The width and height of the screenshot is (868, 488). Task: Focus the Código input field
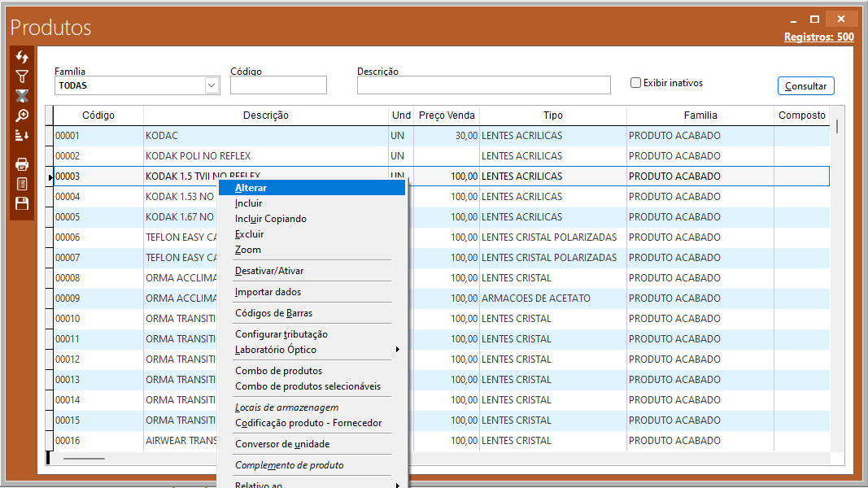pos(278,85)
